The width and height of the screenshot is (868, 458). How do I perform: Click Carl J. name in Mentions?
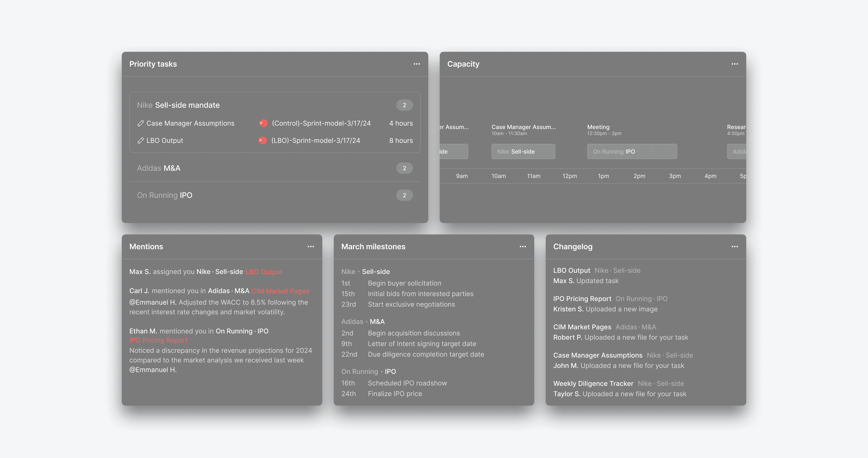139,291
